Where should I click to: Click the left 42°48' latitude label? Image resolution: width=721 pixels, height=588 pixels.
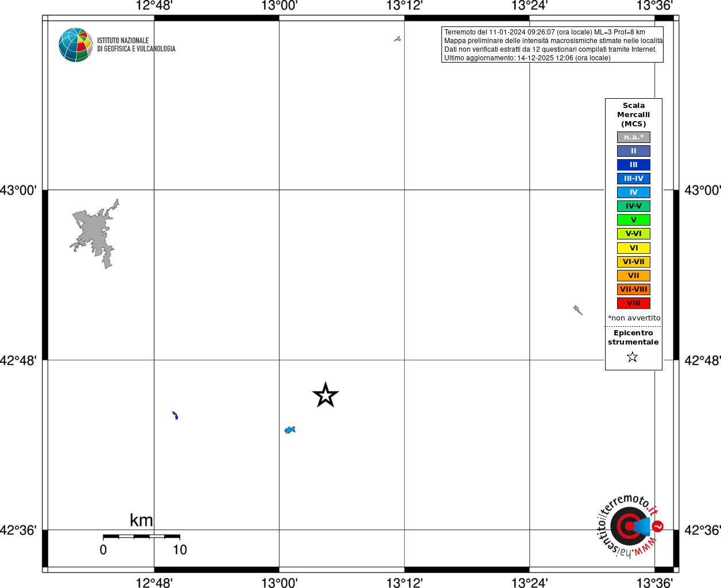[x=18, y=361]
